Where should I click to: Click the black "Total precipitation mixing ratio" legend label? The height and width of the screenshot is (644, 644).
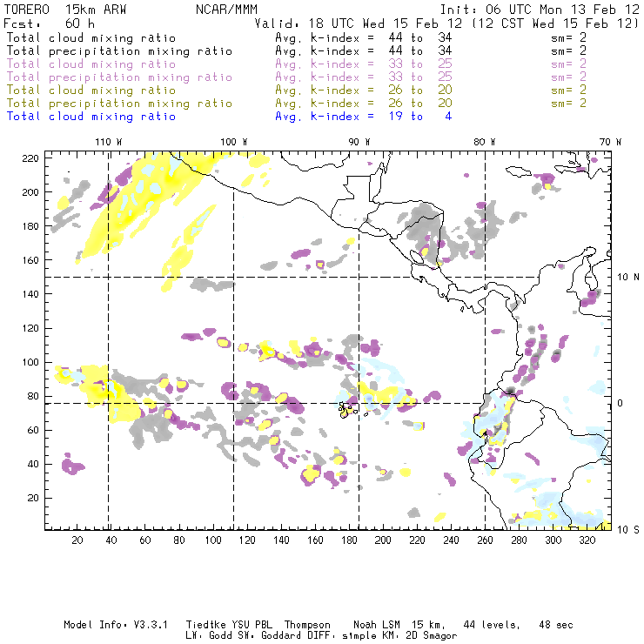click(119, 51)
